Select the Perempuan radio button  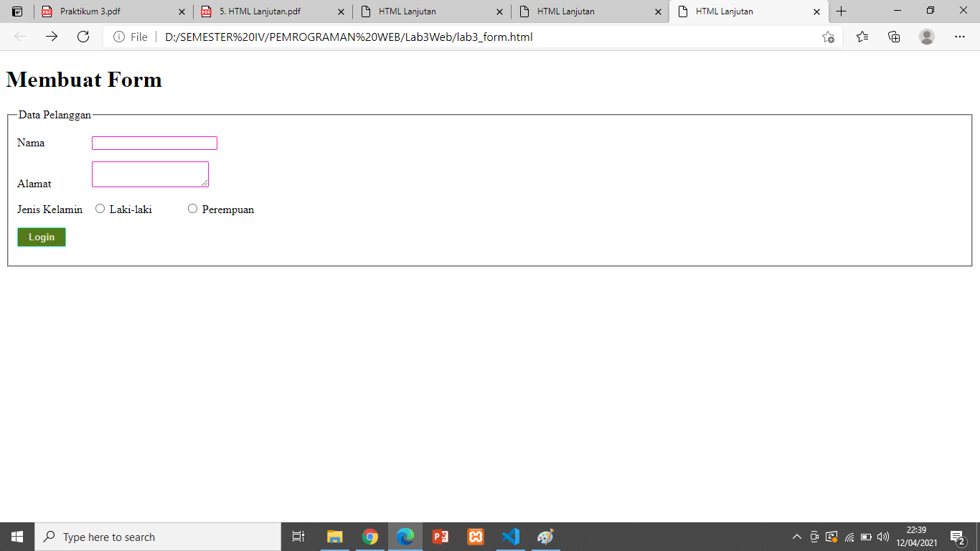point(192,208)
